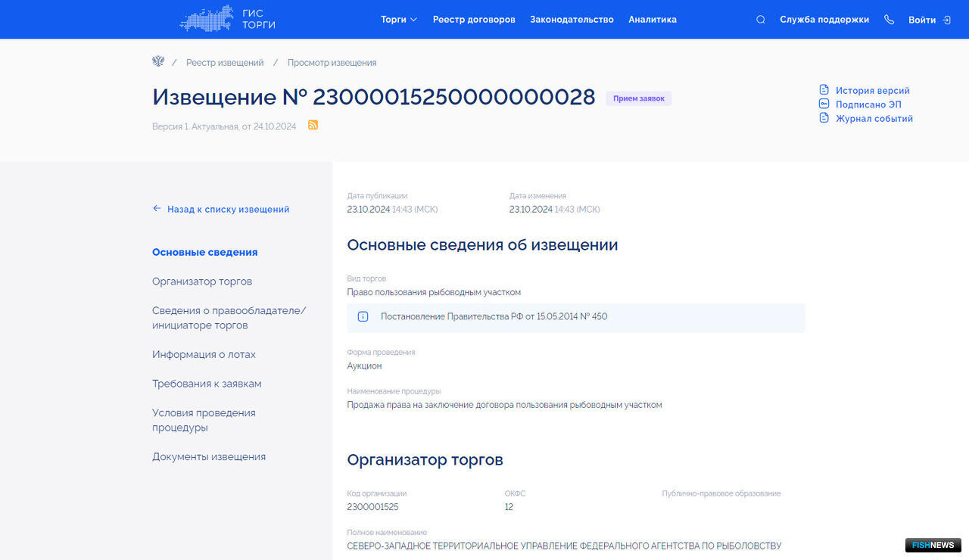Click the Версия 1. Актуальная text
The height and width of the screenshot is (560, 969).
224,126
